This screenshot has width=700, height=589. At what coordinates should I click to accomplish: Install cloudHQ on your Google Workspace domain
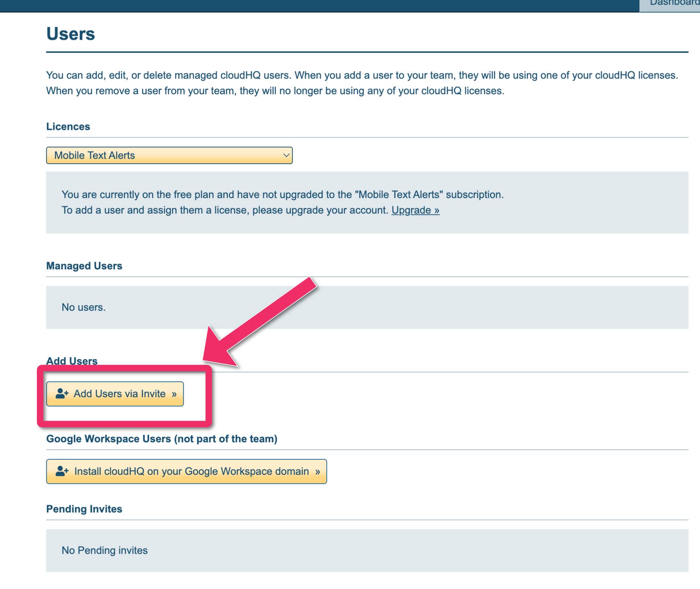[186, 471]
